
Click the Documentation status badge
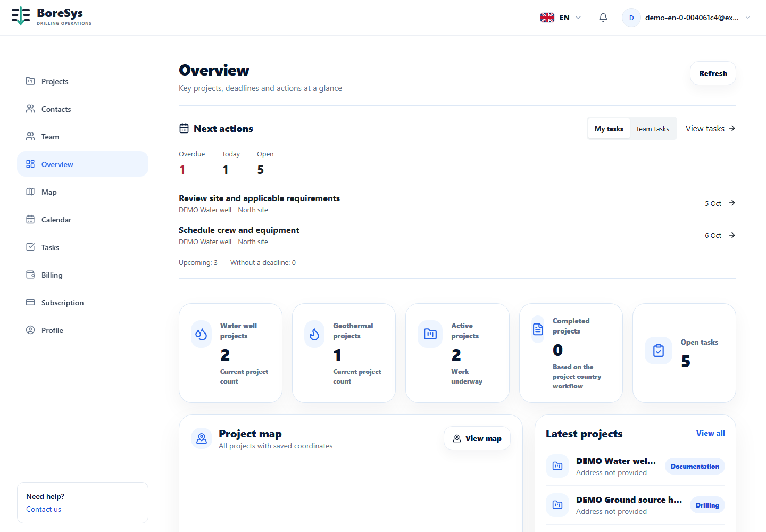coord(695,466)
